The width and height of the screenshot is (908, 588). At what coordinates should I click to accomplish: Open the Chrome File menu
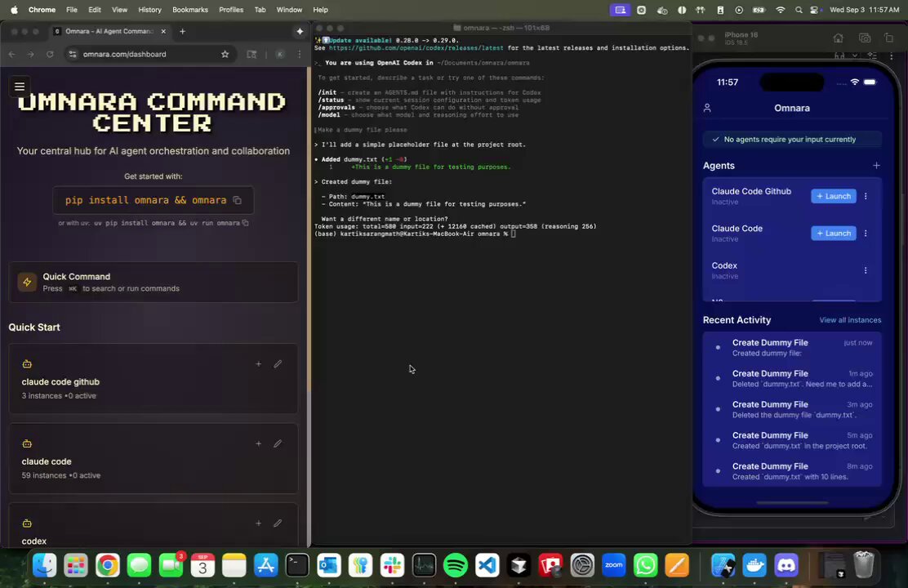click(x=71, y=10)
